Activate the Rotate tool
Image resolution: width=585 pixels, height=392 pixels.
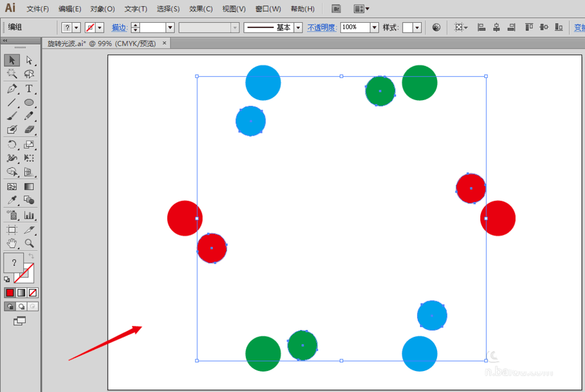coord(12,145)
